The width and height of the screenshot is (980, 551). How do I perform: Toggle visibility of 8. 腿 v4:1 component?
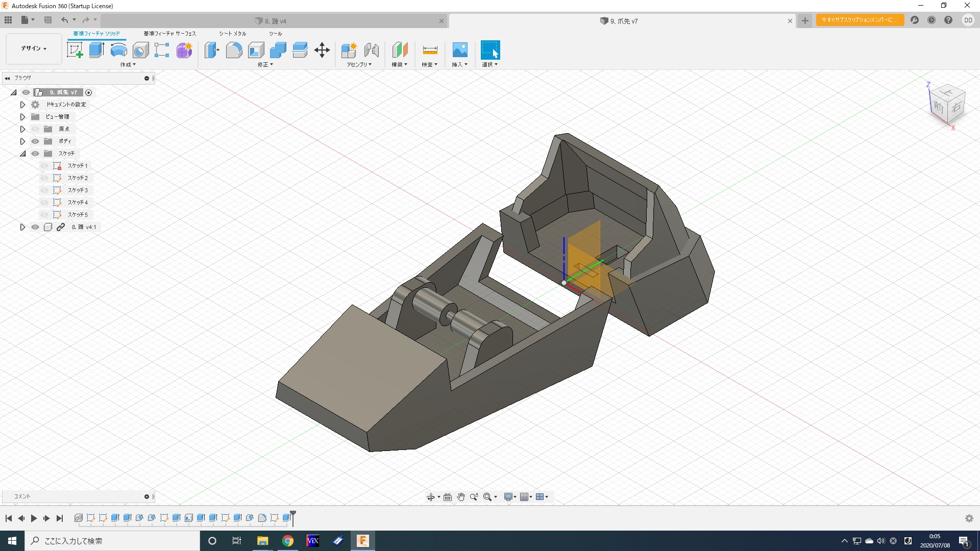[35, 227]
